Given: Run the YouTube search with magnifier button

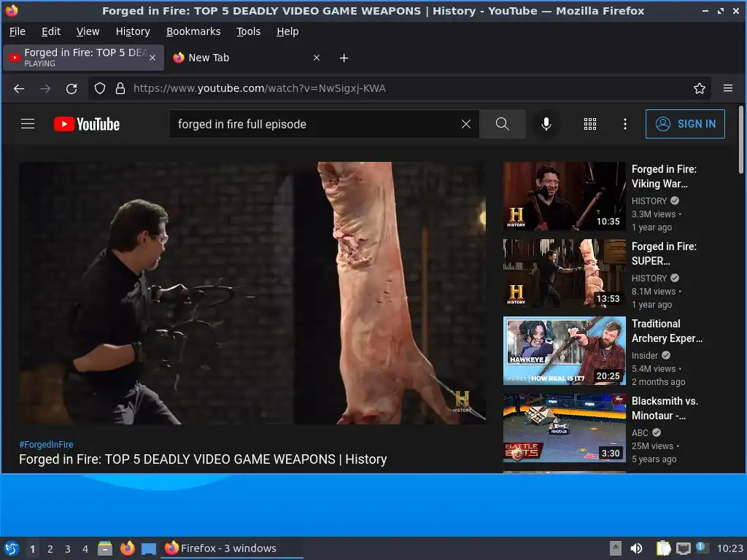Looking at the screenshot, I should click(502, 124).
